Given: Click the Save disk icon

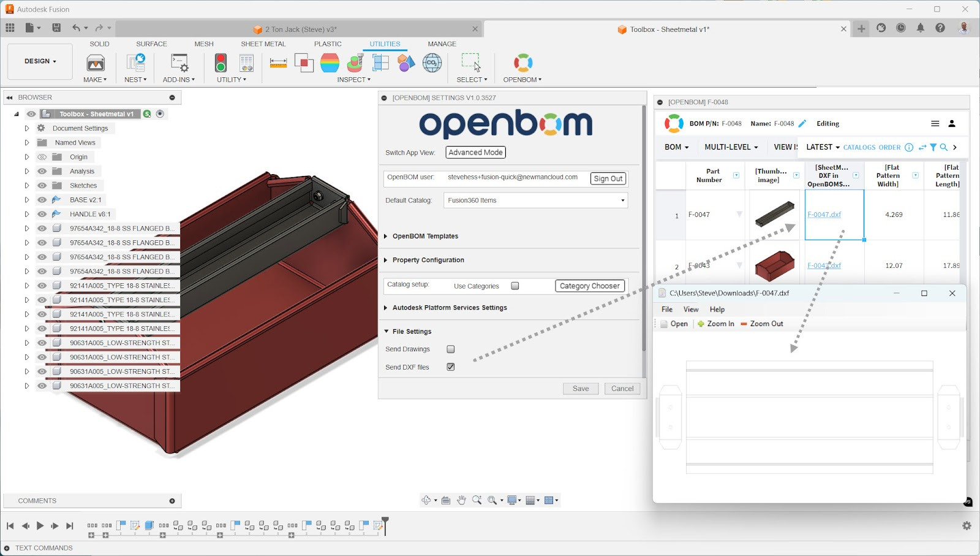Looking at the screenshot, I should tap(56, 28).
